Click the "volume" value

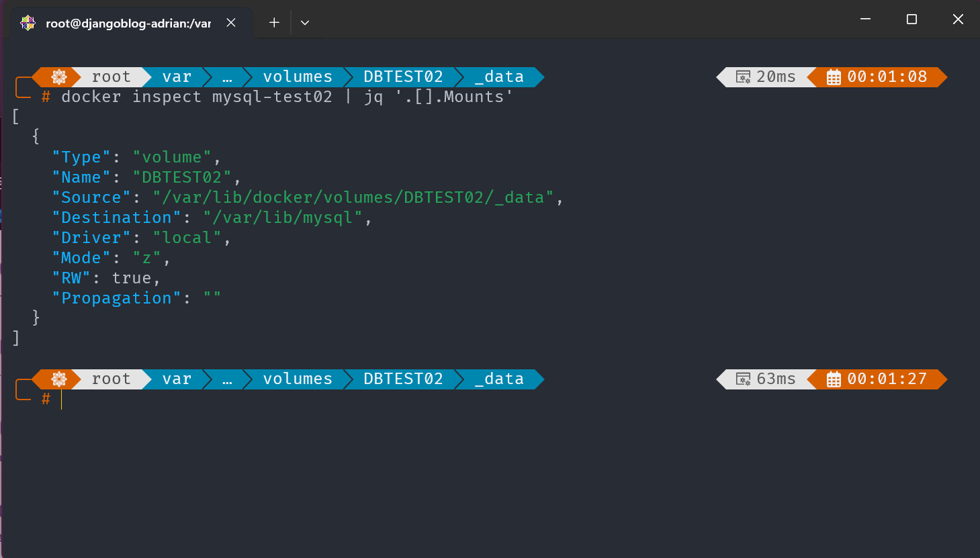172,157
